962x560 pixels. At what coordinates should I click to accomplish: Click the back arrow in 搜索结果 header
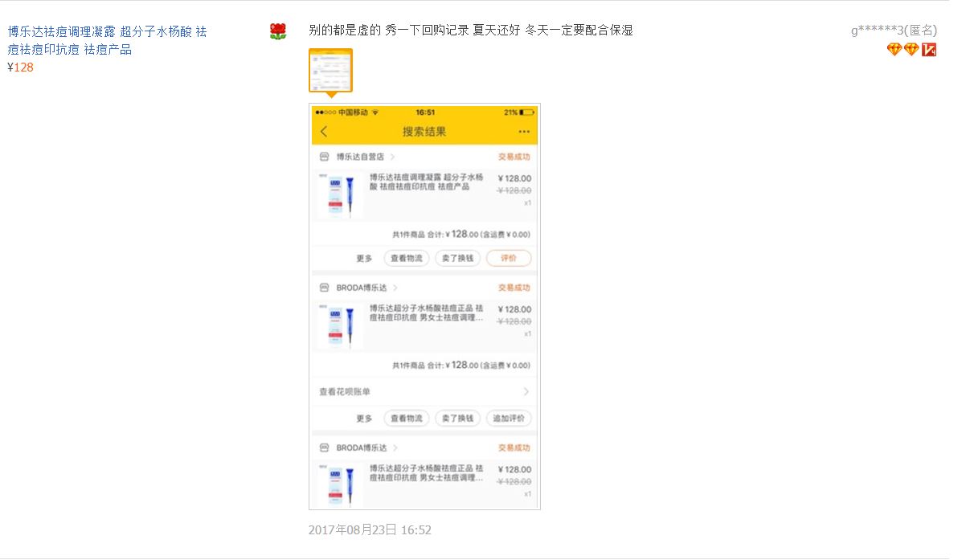pos(324,131)
